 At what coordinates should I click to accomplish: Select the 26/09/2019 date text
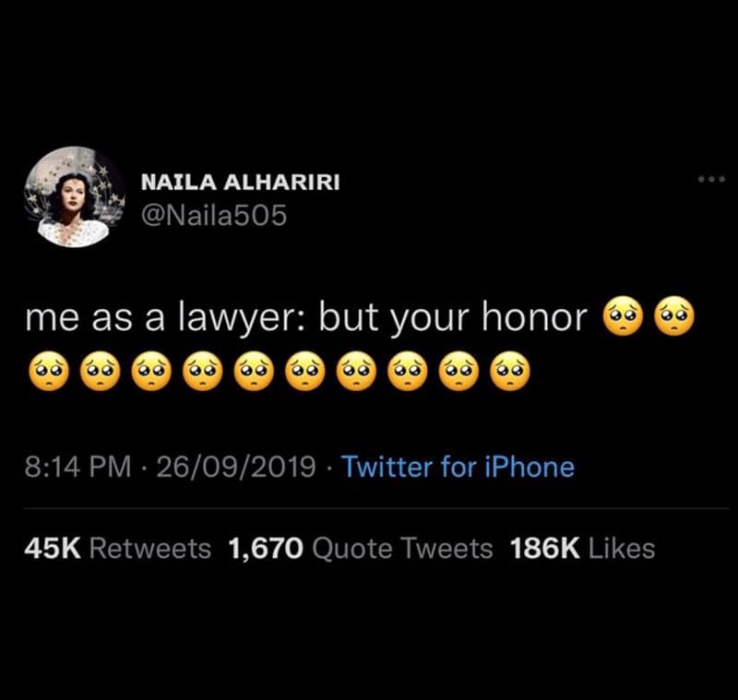pyautogui.click(x=236, y=467)
